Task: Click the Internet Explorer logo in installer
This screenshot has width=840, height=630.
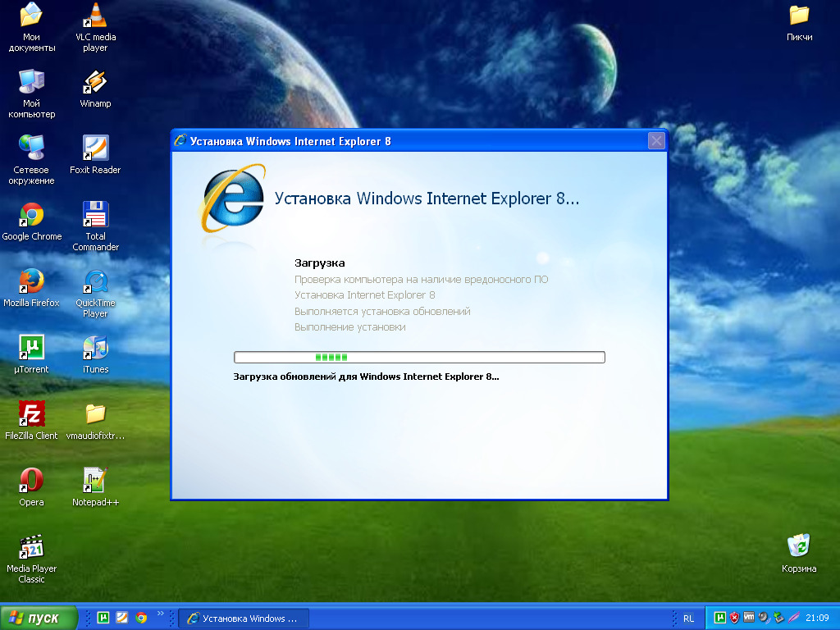Action: pos(232,199)
